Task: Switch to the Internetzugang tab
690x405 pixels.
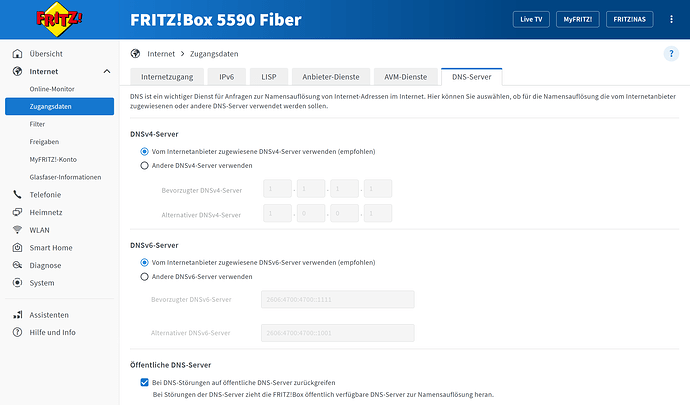Action: click(x=167, y=77)
